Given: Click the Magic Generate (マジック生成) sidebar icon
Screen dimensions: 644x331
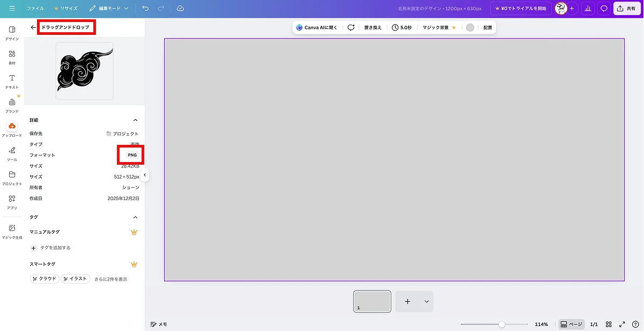Looking at the screenshot, I should 12,231.
